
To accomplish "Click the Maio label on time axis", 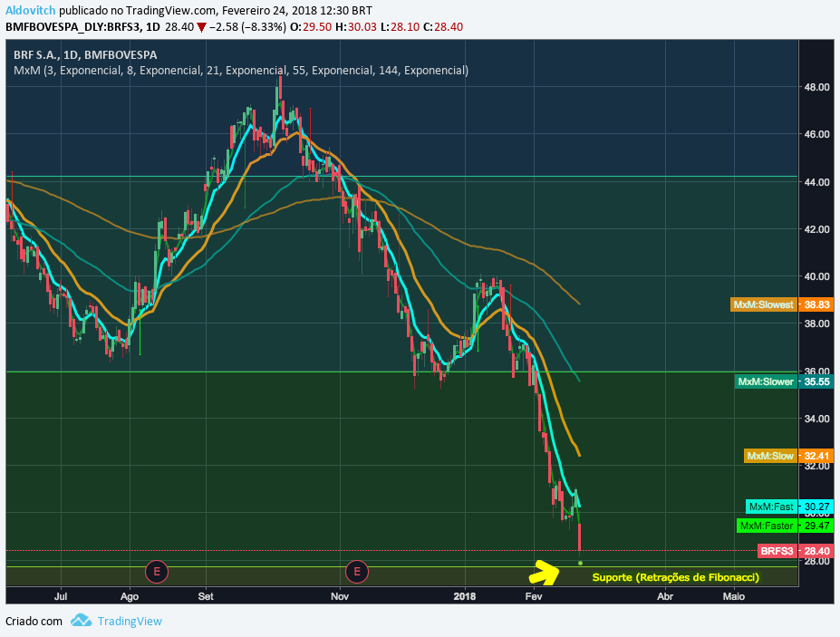I will tap(733, 595).
